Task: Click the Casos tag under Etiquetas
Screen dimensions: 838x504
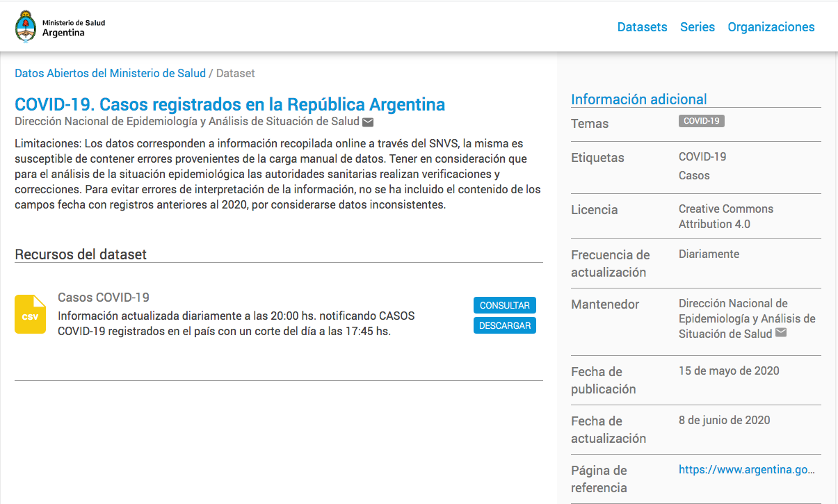Action: [694, 175]
